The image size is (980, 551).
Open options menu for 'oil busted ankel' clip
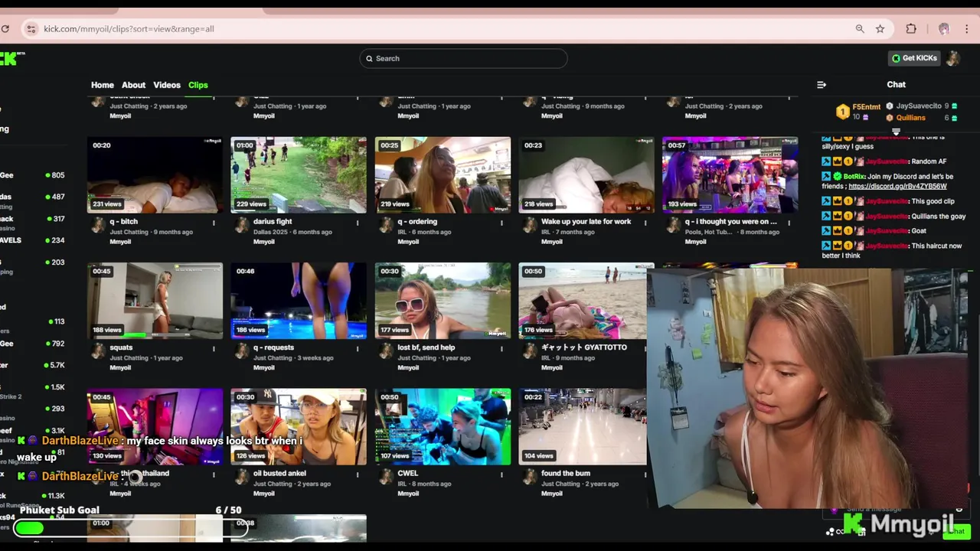(358, 474)
